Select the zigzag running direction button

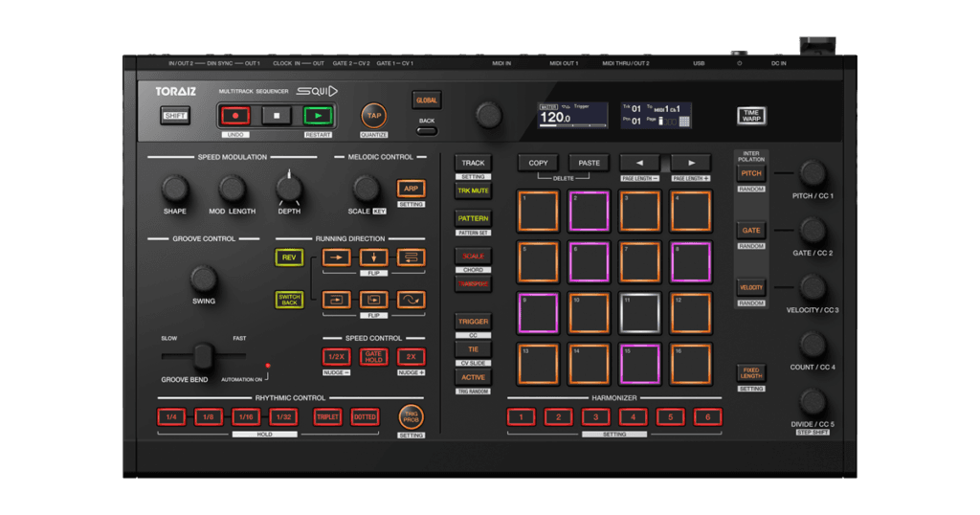click(412, 257)
